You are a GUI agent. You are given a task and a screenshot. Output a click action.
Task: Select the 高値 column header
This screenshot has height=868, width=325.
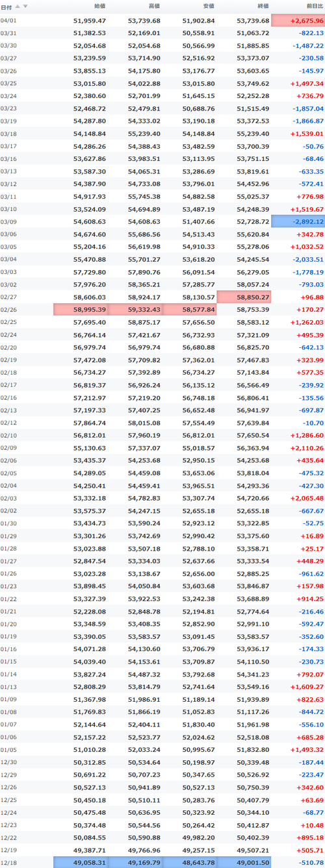(x=154, y=6)
